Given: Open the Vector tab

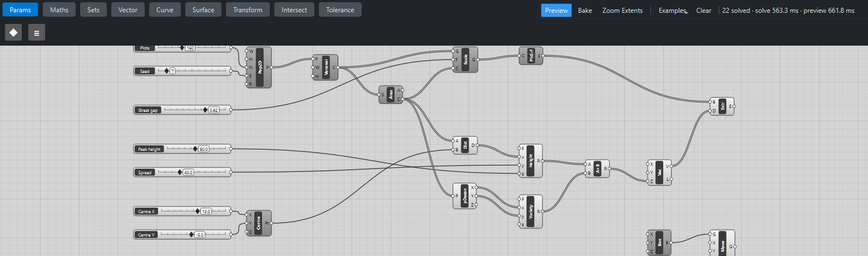Looking at the screenshot, I should coord(128,9).
